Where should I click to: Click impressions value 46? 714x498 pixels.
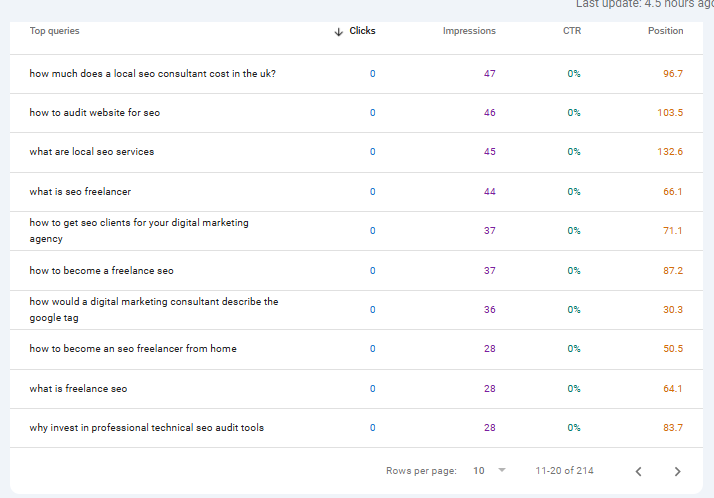pyautogui.click(x=490, y=113)
